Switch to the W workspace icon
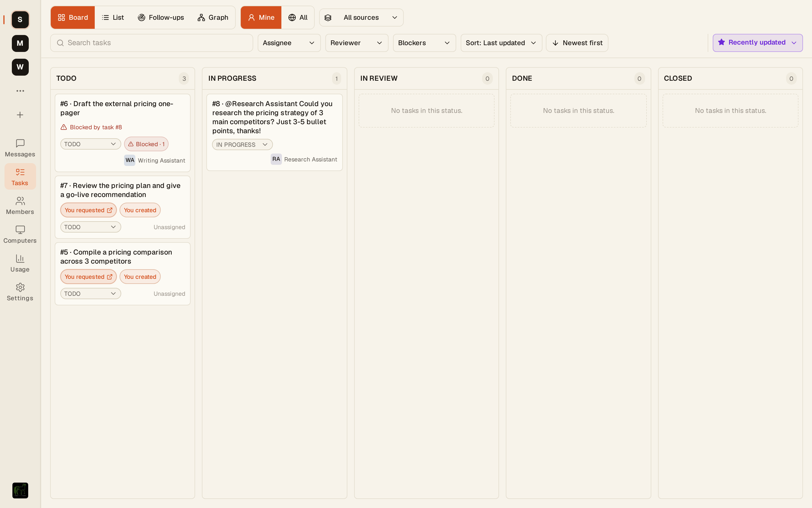Viewport: 812px width, 508px height. pos(20,67)
